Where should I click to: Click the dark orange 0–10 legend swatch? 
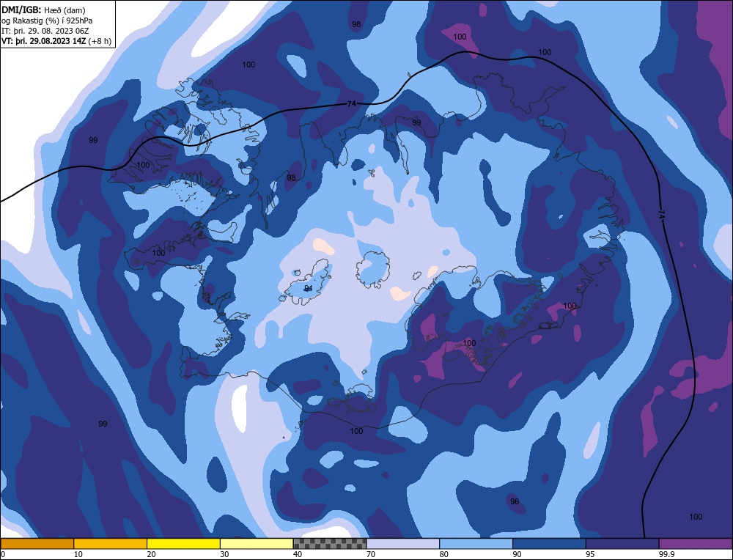37,543
